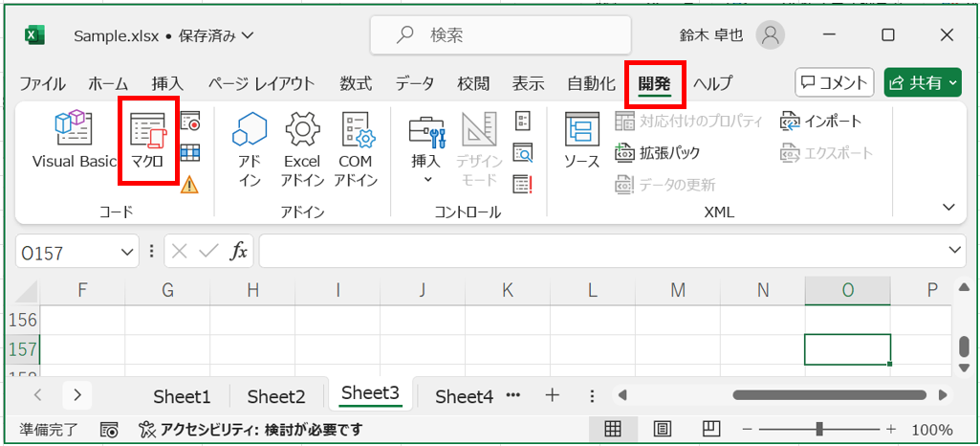
Task: Open the ファイル tab
Action: point(42,83)
